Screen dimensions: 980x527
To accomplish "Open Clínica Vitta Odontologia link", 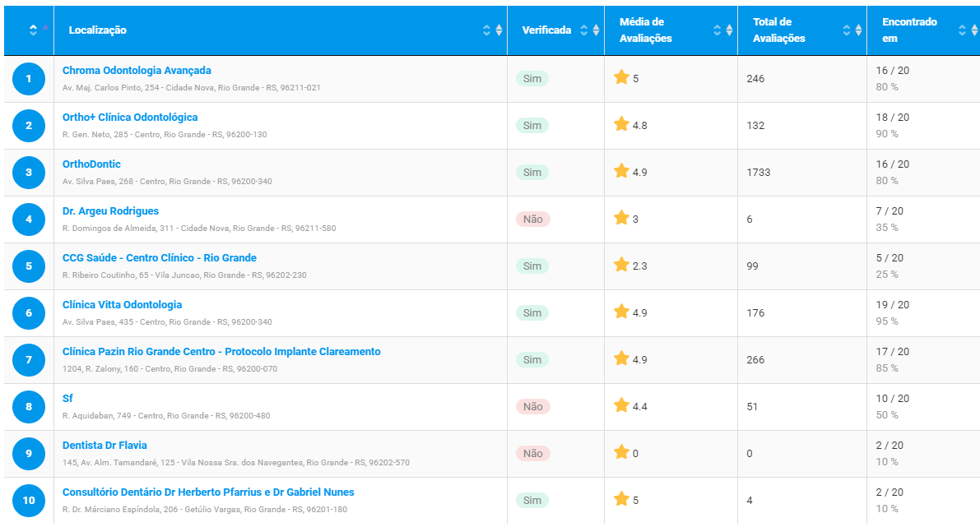I will [123, 305].
